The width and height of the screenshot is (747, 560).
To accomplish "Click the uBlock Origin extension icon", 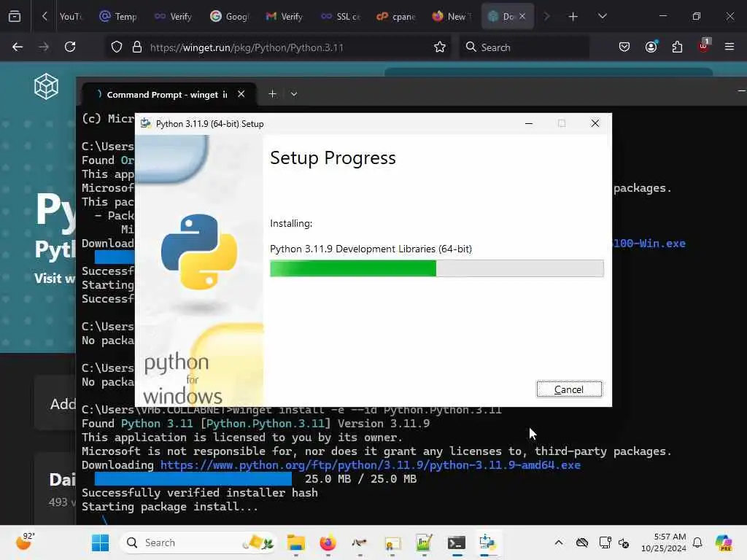I will [x=704, y=46].
